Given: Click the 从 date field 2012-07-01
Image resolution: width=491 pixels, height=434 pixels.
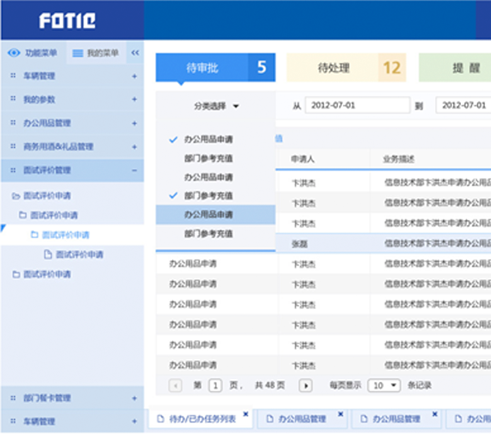Looking at the screenshot, I should pyautogui.click(x=357, y=105).
